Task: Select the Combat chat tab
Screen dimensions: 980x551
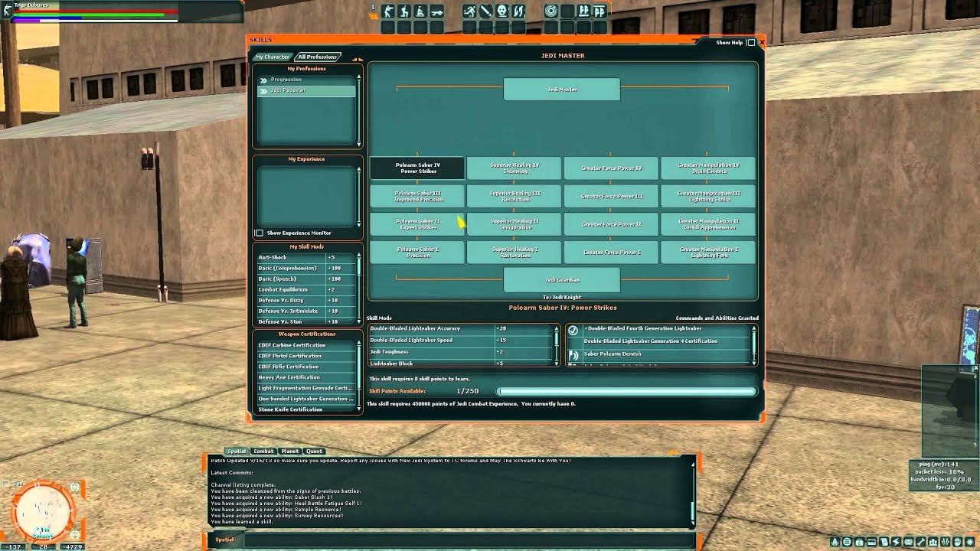Action: [x=263, y=452]
